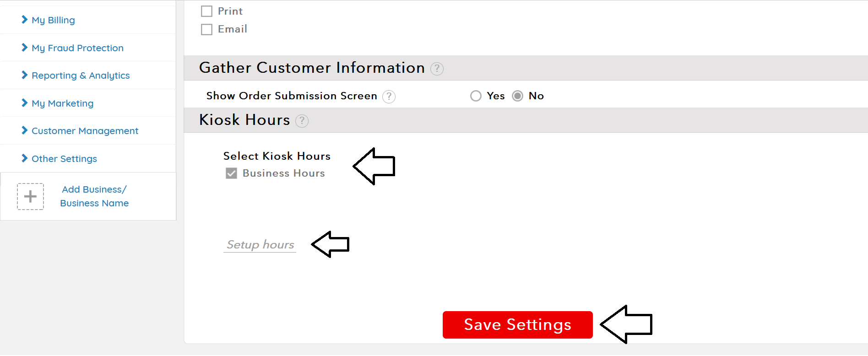
Task: Tick the Email checkbox
Action: point(207,30)
